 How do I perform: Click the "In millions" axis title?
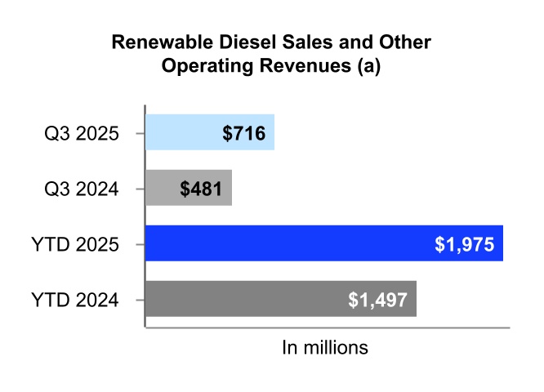click(325, 348)
